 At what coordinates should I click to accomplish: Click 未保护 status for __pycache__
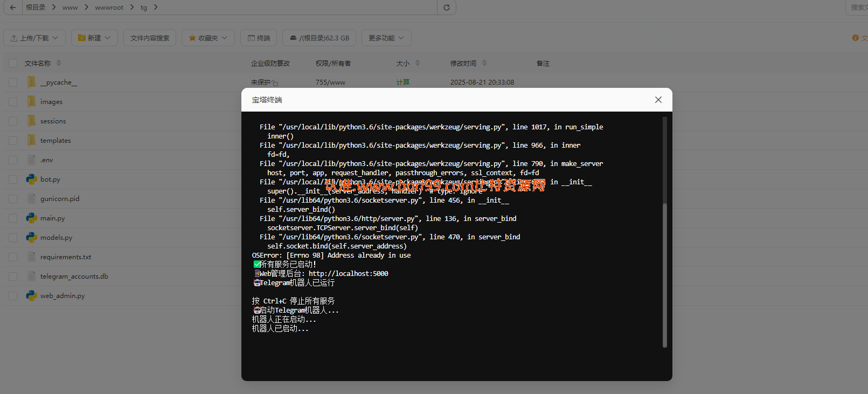pos(261,82)
